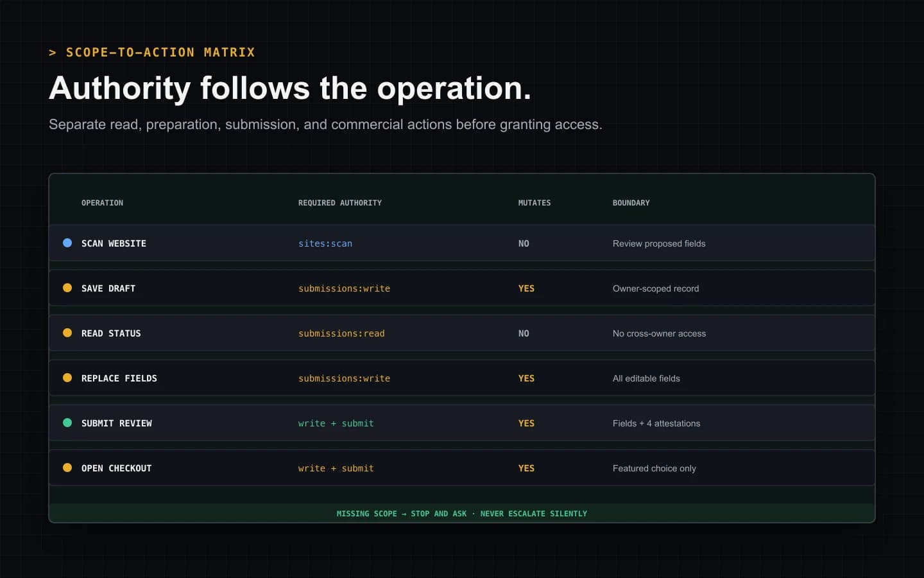Click the sites:scan authority value
924x578 pixels.
tap(325, 243)
